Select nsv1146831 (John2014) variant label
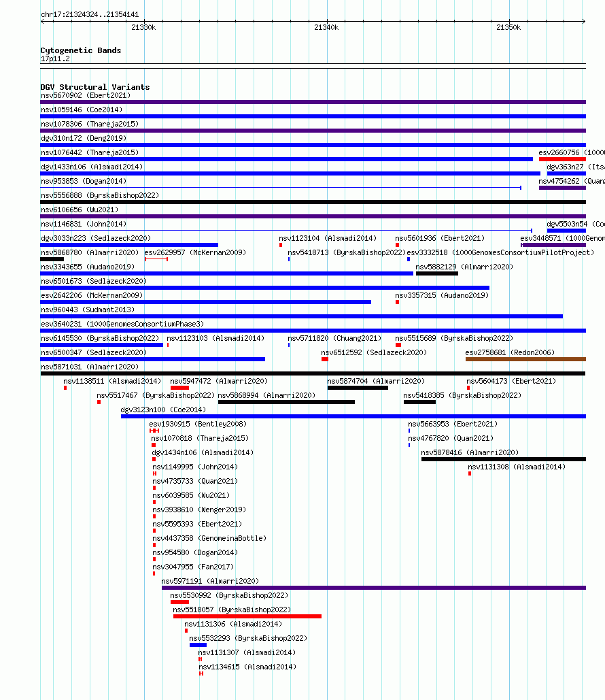The image size is (605, 700). 84,224
